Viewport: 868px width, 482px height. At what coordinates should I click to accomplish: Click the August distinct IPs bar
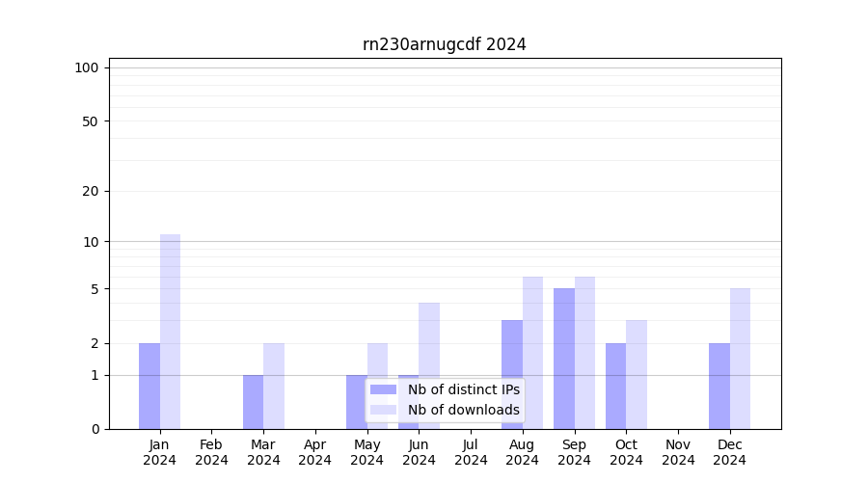click(512, 374)
